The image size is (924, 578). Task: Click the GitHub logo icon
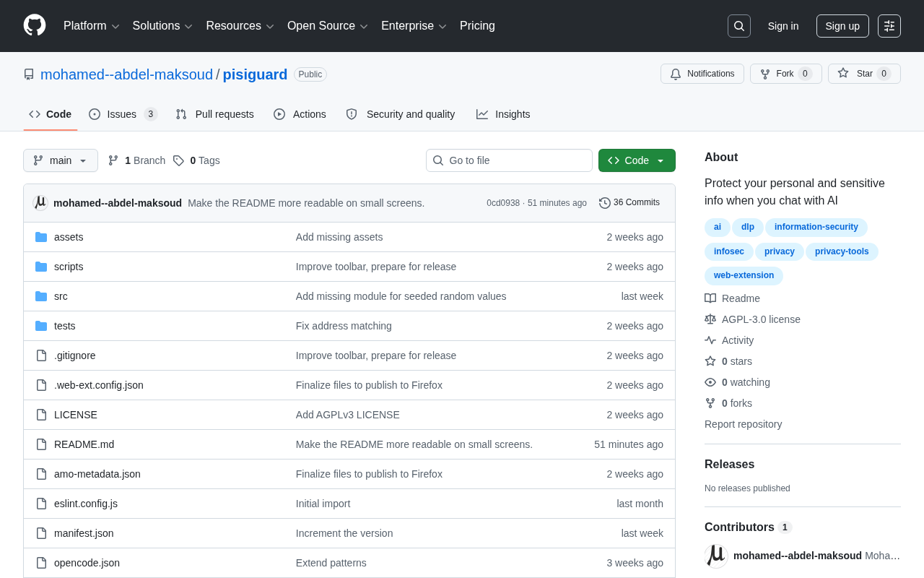pos(35,25)
